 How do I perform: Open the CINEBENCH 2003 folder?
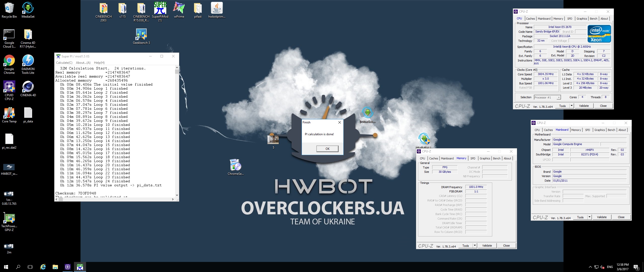coord(103,12)
